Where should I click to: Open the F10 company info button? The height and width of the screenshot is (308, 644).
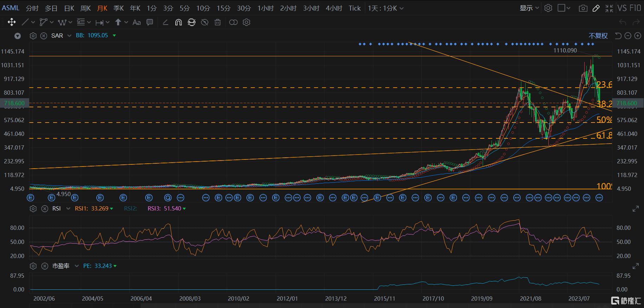pyautogui.click(x=635, y=8)
